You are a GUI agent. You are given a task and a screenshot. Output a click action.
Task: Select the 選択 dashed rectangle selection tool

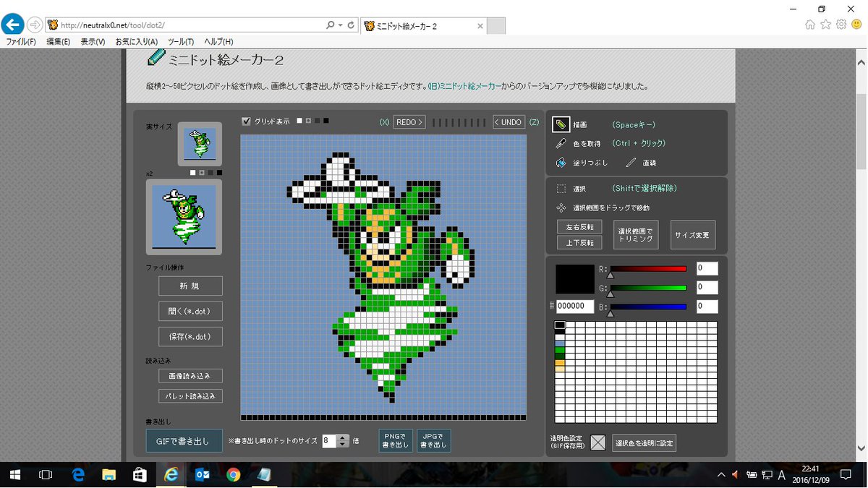pyautogui.click(x=561, y=189)
